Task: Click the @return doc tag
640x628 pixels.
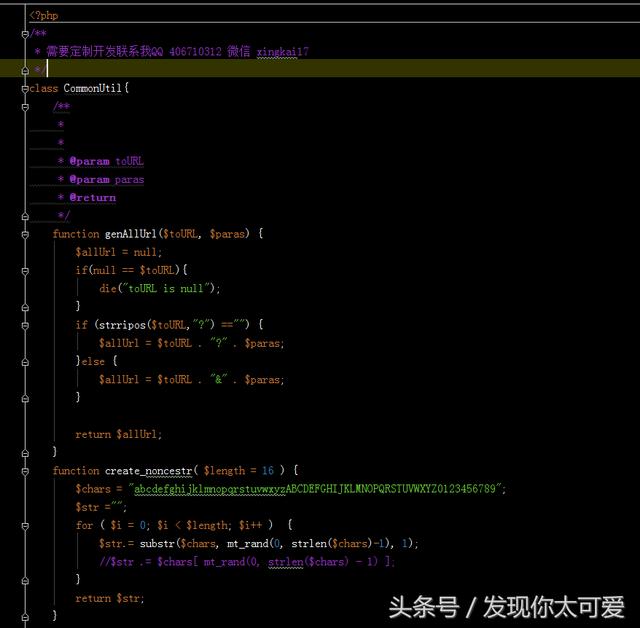Action: click(93, 197)
